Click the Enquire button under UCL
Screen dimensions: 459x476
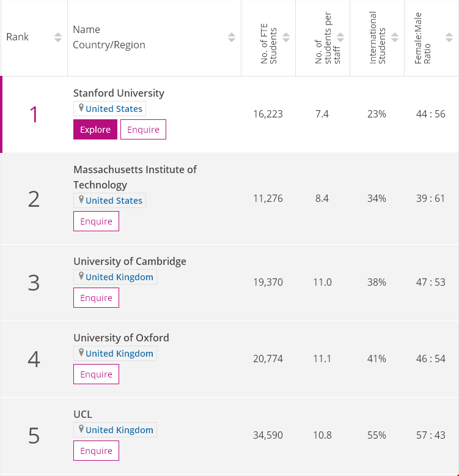[x=96, y=451]
